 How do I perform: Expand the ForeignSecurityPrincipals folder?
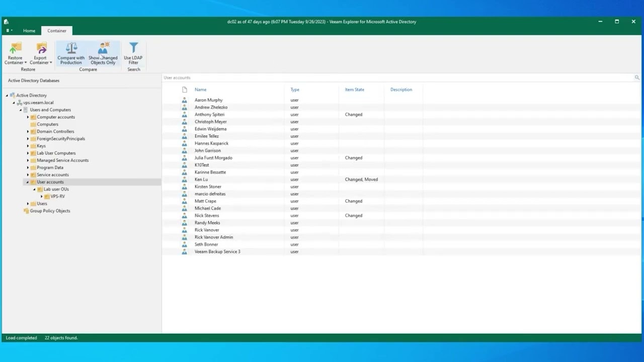28,139
